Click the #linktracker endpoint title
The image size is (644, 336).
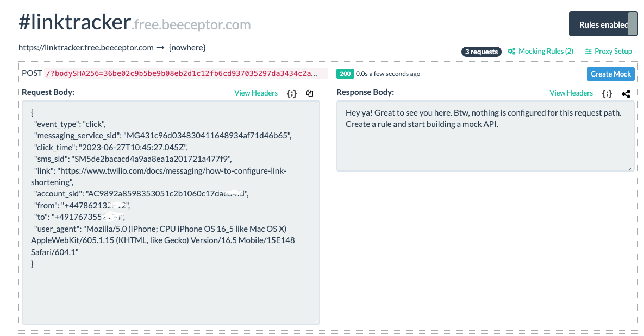[74, 23]
